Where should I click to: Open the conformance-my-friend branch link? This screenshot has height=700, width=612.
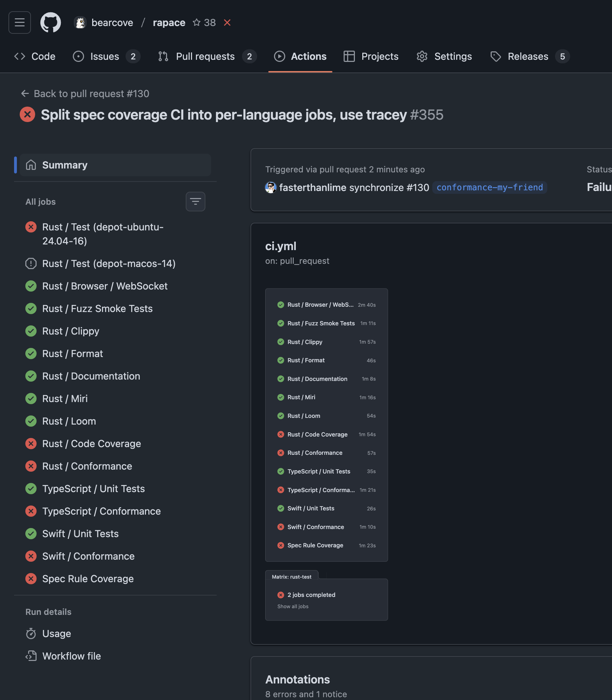click(489, 187)
